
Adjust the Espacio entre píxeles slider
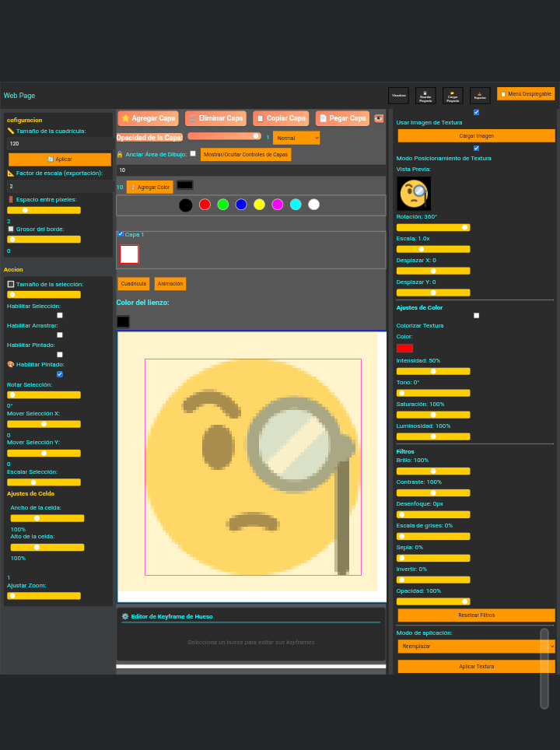click(44, 210)
